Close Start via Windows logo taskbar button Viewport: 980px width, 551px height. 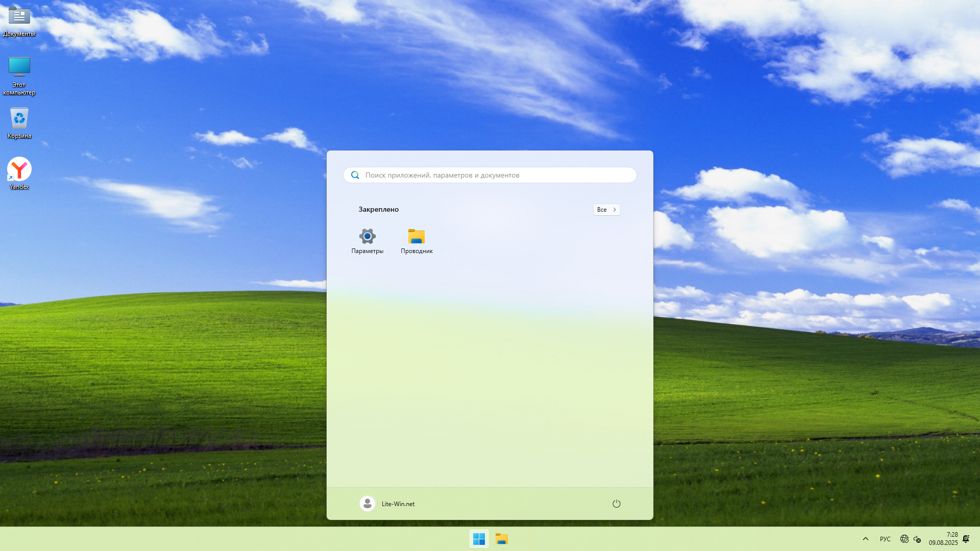(479, 539)
